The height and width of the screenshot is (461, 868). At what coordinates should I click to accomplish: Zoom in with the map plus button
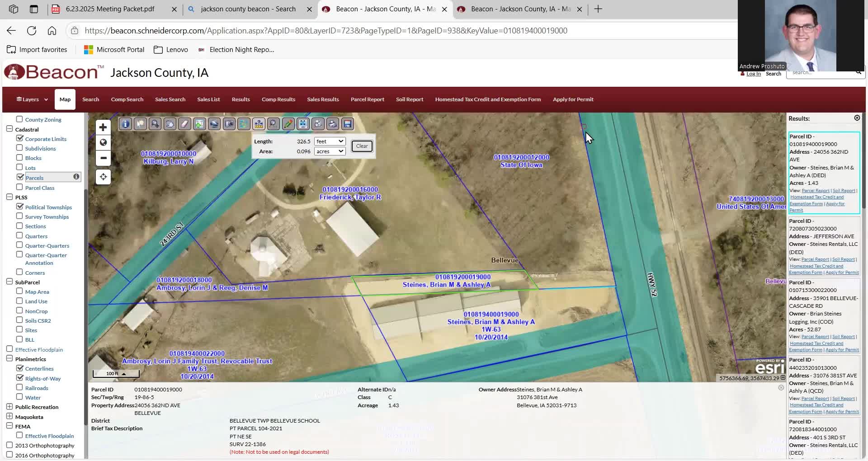pyautogui.click(x=103, y=127)
